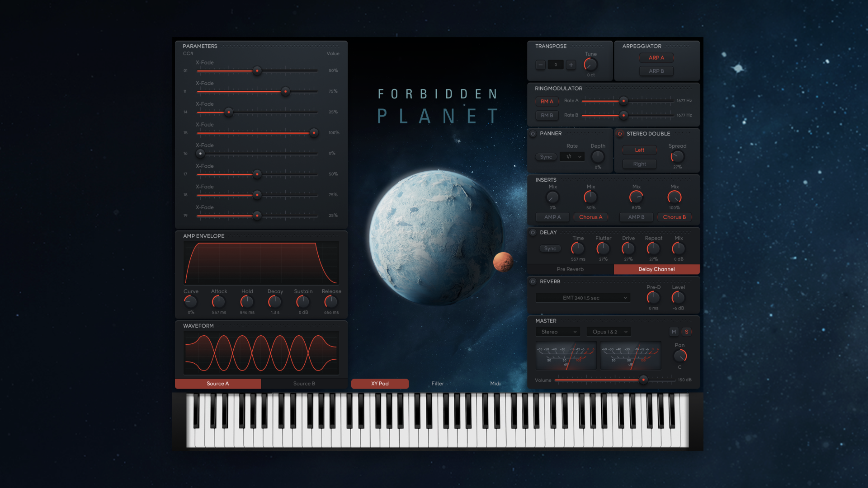Mute the master output with the M icon
The width and height of the screenshot is (868, 488).
pos(674,331)
